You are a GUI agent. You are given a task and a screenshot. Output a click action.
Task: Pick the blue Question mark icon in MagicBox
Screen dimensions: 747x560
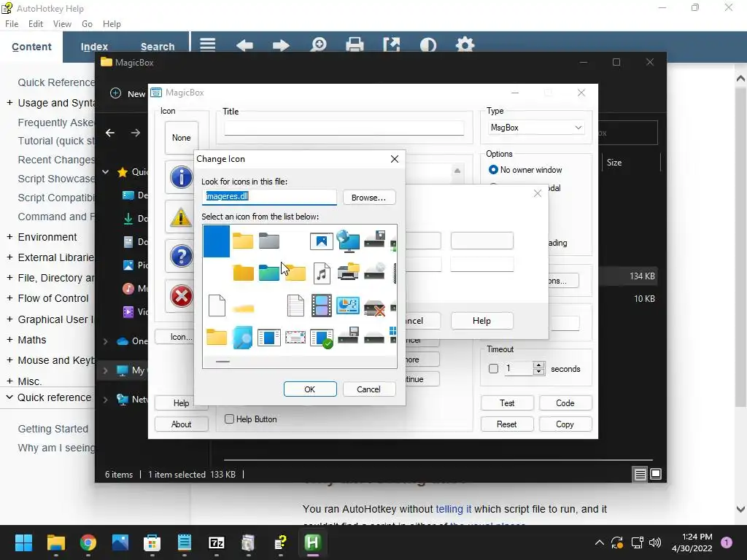(x=181, y=256)
